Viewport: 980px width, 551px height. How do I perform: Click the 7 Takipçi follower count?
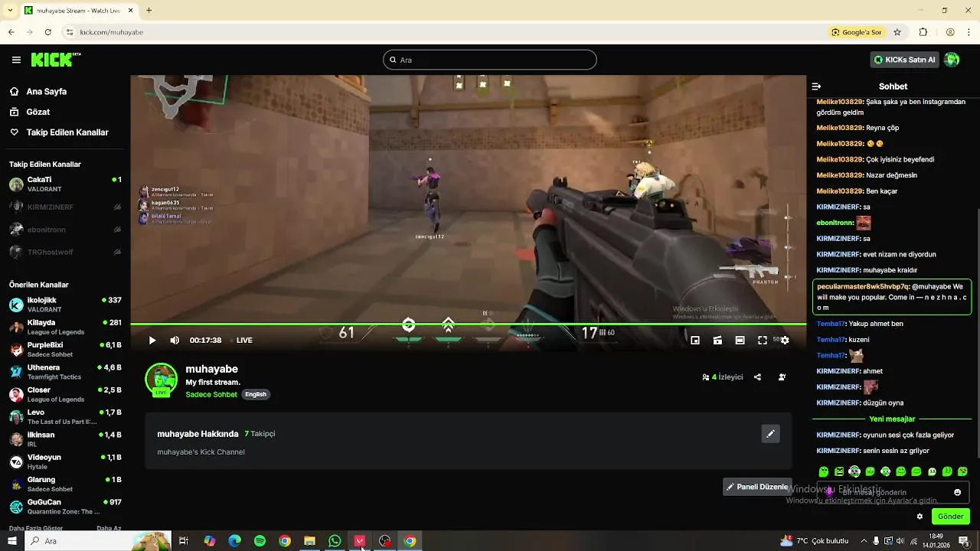(260, 434)
